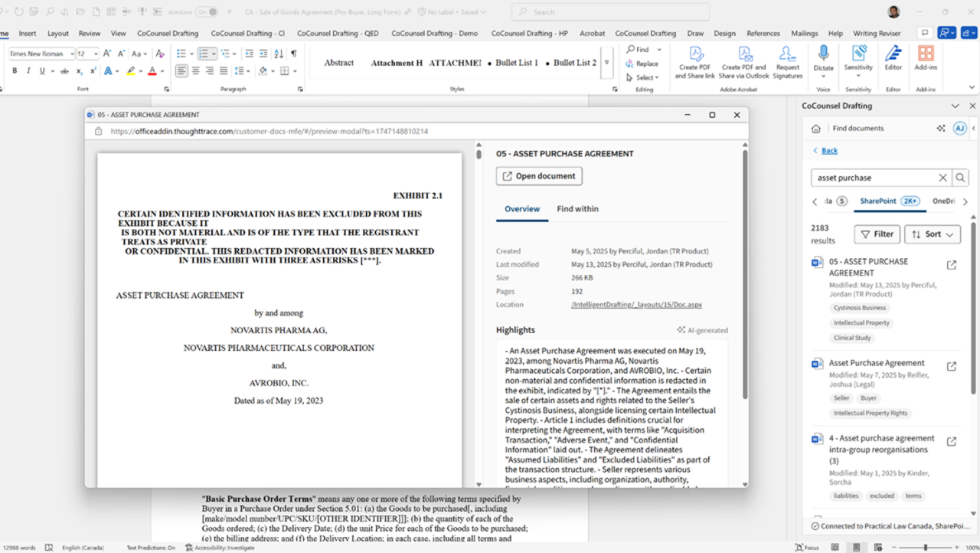The height and width of the screenshot is (553, 980).
Task: Select the OneDrive source tab
Action: pos(944,201)
